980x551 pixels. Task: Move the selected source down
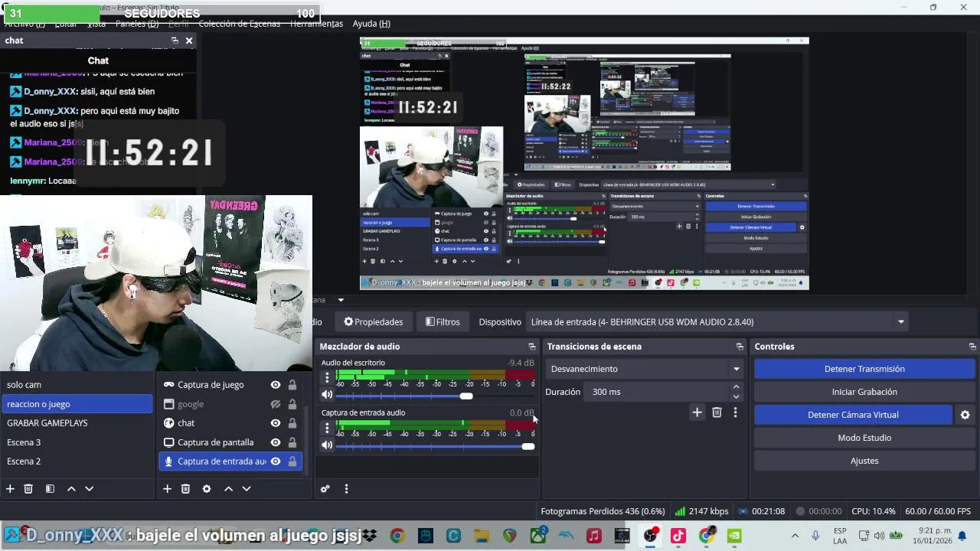(247, 488)
